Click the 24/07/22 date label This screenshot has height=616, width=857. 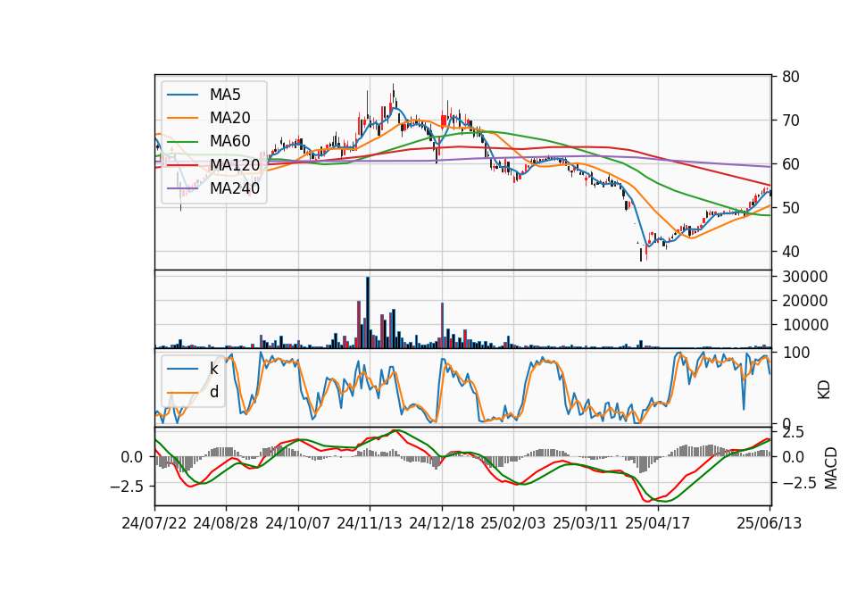pyautogui.click(x=154, y=523)
